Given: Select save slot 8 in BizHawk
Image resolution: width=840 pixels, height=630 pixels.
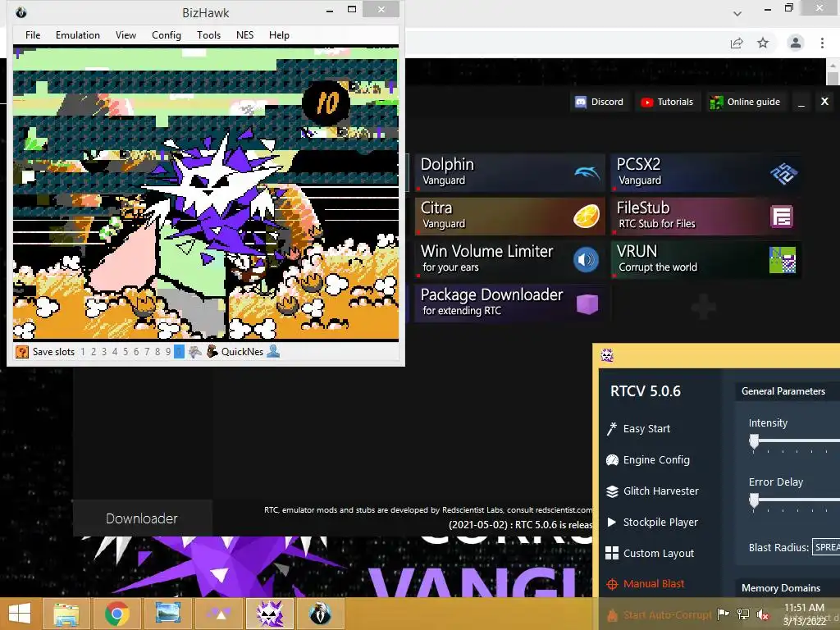Looking at the screenshot, I should (x=157, y=352).
